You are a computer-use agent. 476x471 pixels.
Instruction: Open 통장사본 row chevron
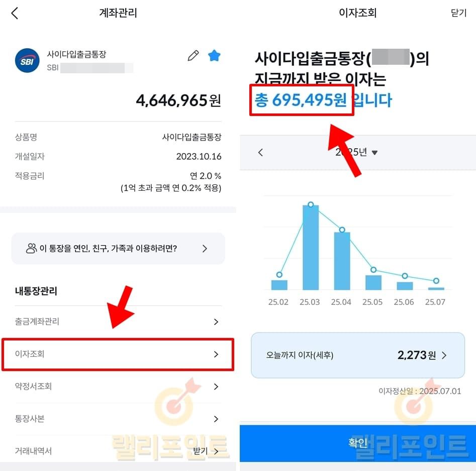216,419
